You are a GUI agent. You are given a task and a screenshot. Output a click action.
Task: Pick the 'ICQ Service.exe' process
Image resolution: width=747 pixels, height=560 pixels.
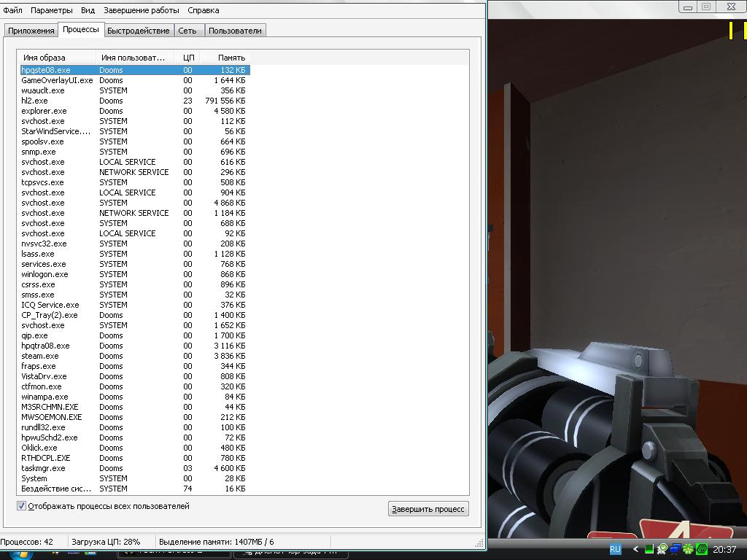point(135,305)
